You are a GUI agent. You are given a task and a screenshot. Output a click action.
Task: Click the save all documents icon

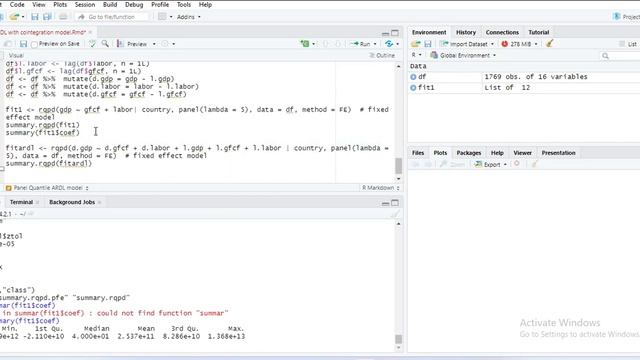[x=47, y=17]
